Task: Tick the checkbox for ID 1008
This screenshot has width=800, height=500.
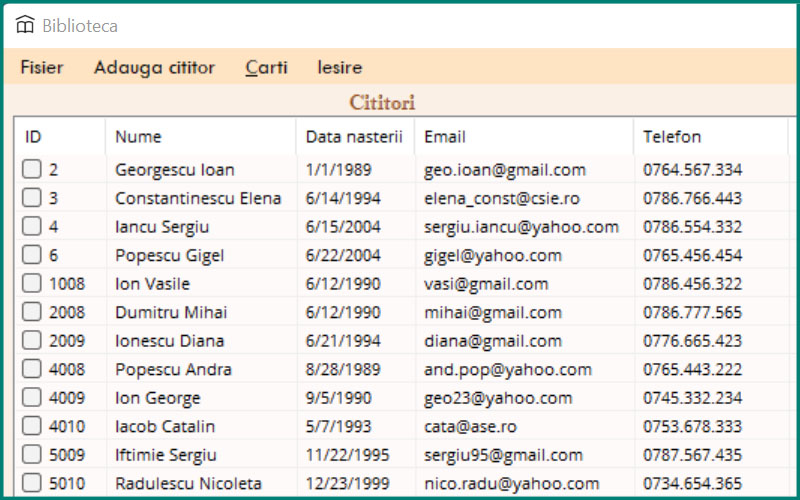Action: 32,284
